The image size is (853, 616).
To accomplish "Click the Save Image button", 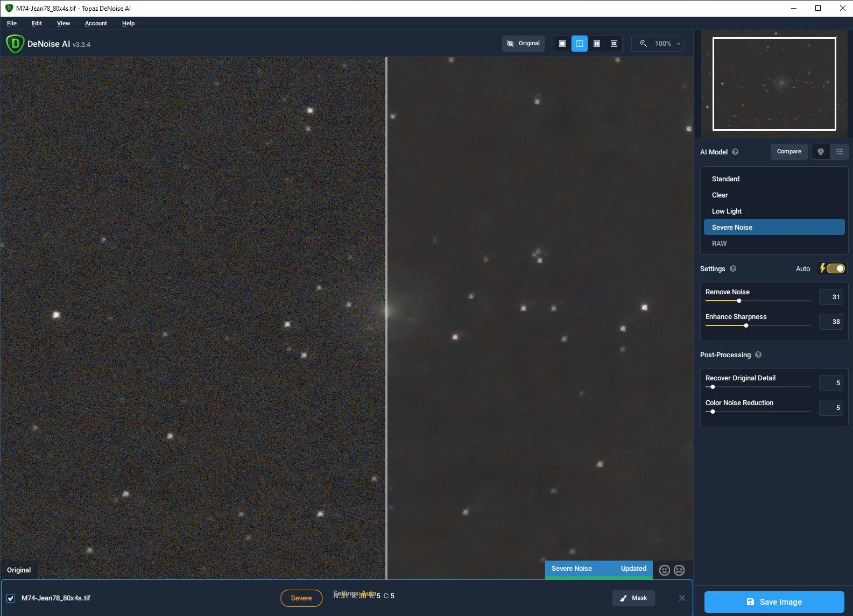I will (x=774, y=602).
